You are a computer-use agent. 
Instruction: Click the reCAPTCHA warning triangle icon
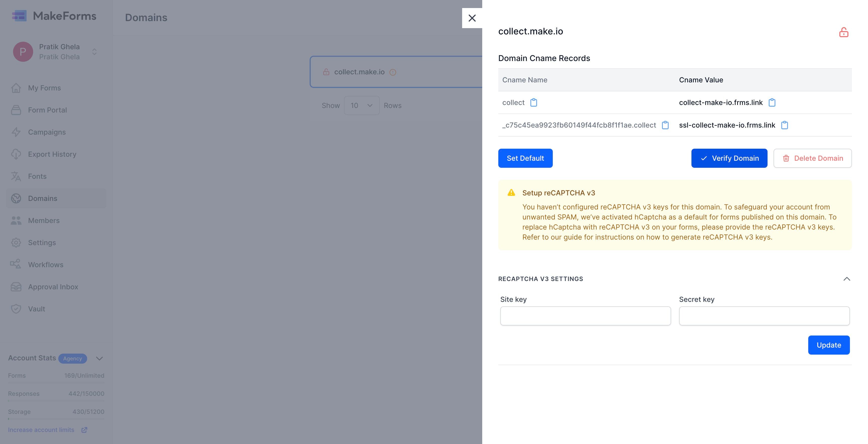point(511,192)
